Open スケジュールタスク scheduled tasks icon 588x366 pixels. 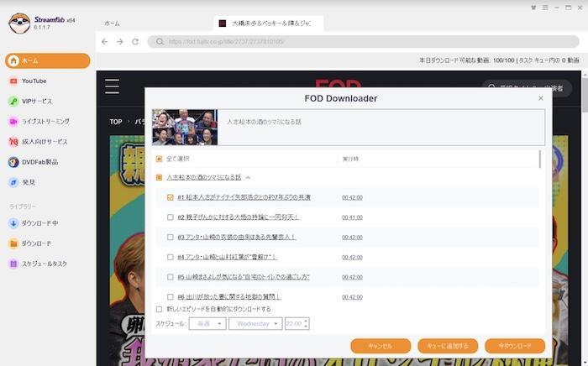pos(13,264)
